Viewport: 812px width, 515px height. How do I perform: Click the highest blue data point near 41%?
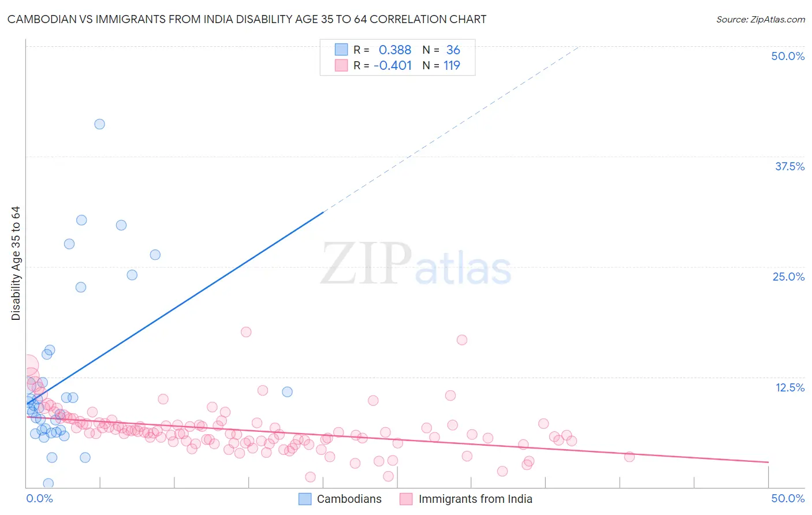point(99,124)
